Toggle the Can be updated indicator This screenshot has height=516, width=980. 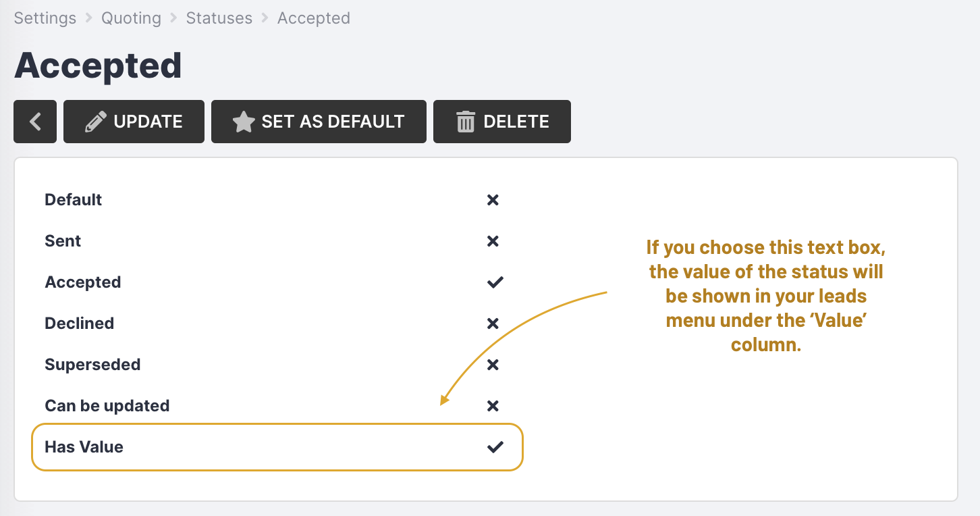pos(493,405)
